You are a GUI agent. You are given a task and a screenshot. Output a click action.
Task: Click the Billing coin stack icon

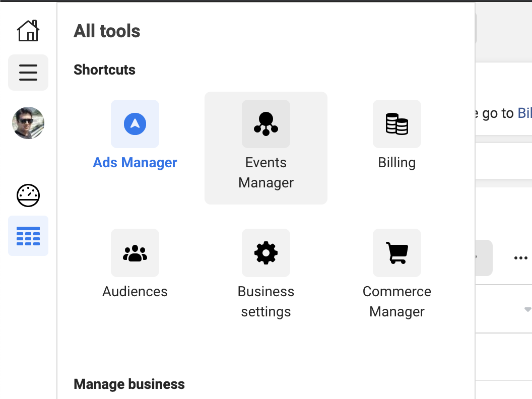tap(397, 124)
